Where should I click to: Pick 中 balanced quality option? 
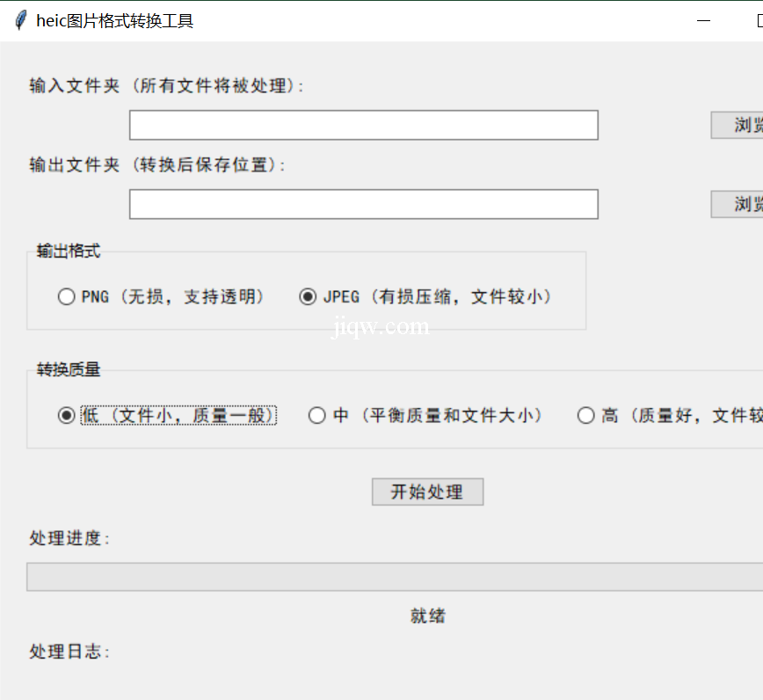pos(317,416)
